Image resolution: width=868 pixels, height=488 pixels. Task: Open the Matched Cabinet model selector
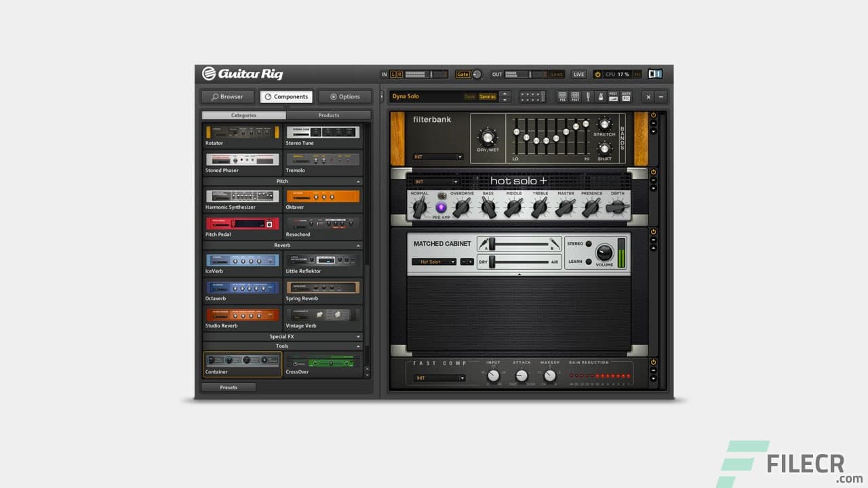(x=433, y=261)
